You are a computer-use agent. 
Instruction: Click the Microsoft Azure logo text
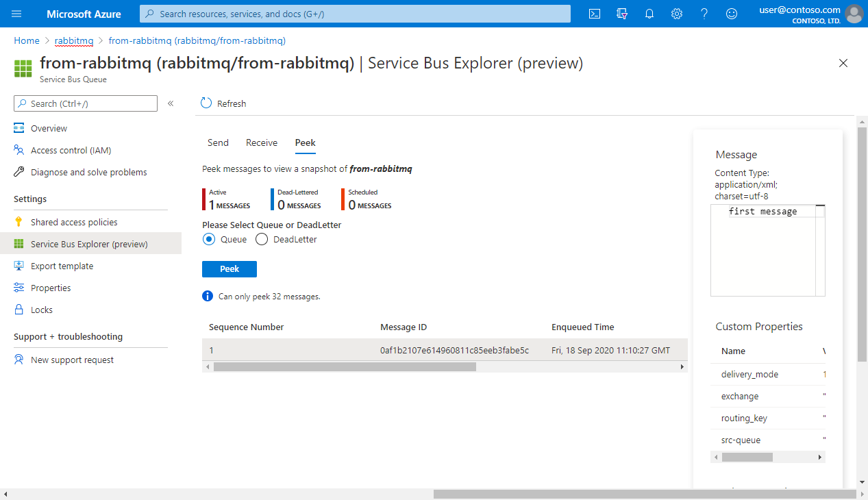pos(84,14)
